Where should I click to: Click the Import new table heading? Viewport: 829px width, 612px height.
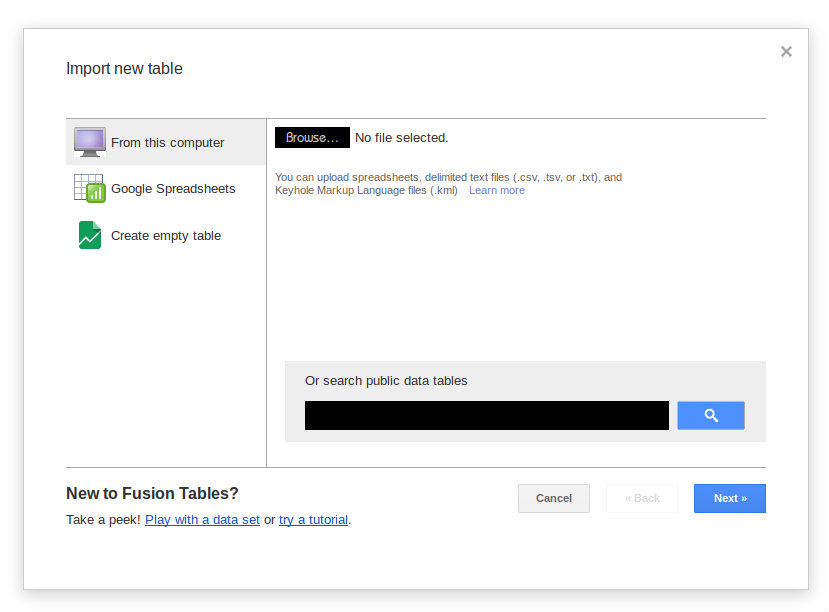[x=124, y=69]
